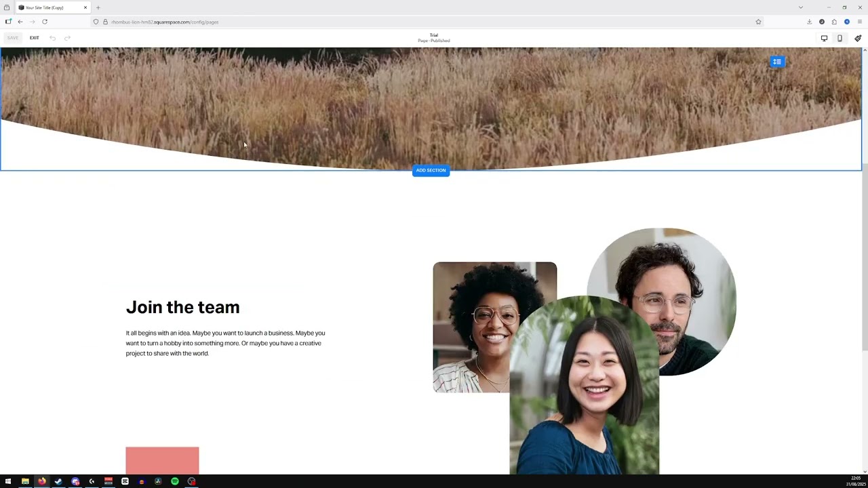Click the dark circular extension icon in the toolbar

[822, 22]
